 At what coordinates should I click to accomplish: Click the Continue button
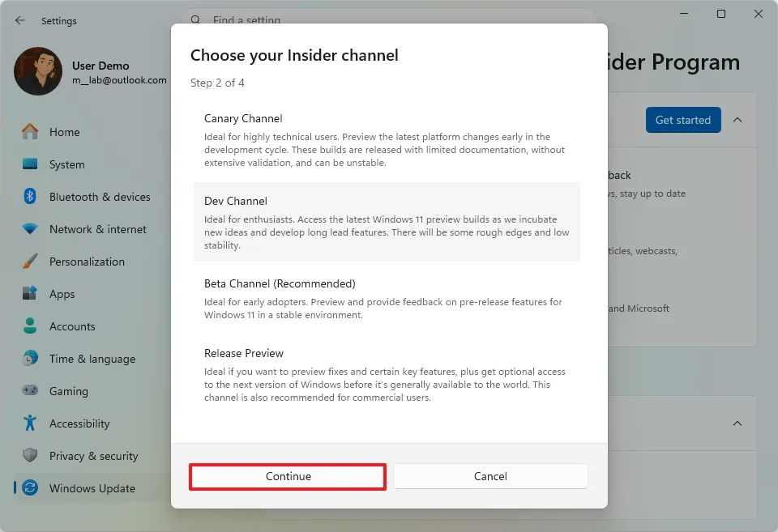(287, 476)
